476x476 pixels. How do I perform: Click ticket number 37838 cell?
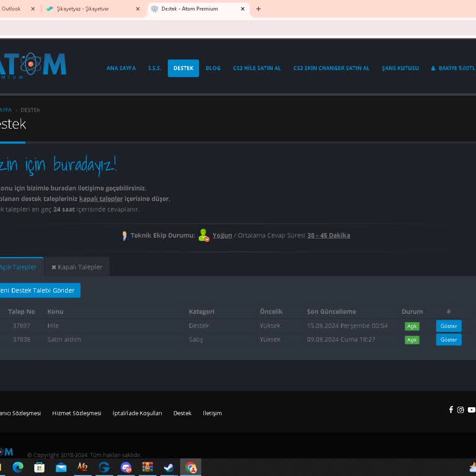pos(21,340)
